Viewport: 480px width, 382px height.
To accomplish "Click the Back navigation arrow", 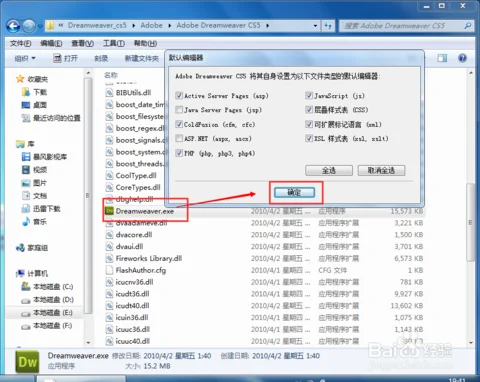I will (x=14, y=26).
